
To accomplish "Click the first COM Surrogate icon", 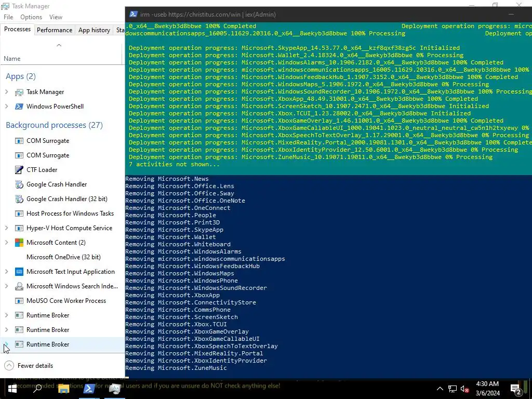I will click(19, 141).
